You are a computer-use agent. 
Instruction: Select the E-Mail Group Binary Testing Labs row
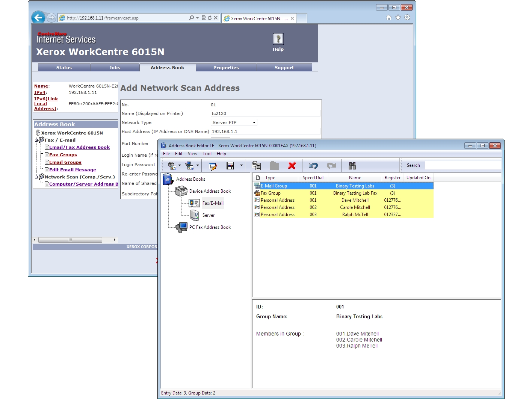click(x=343, y=186)
